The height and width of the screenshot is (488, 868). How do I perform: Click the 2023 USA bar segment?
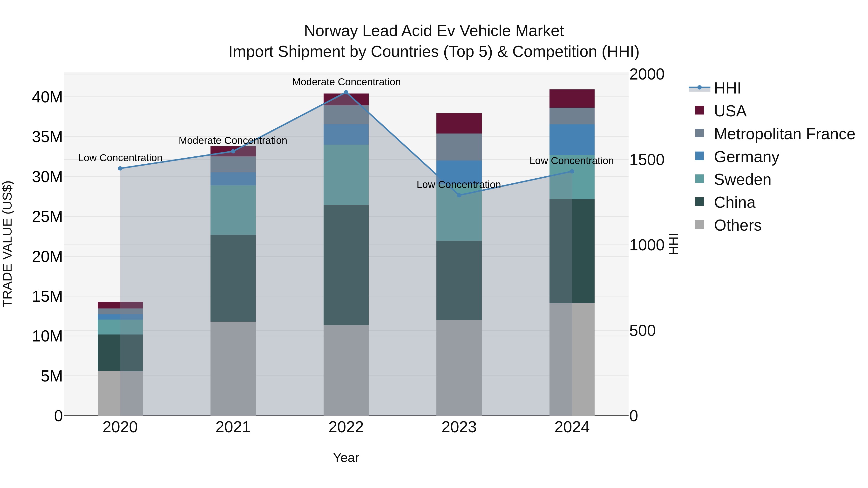pyautogui.click(x=459, y=123)
